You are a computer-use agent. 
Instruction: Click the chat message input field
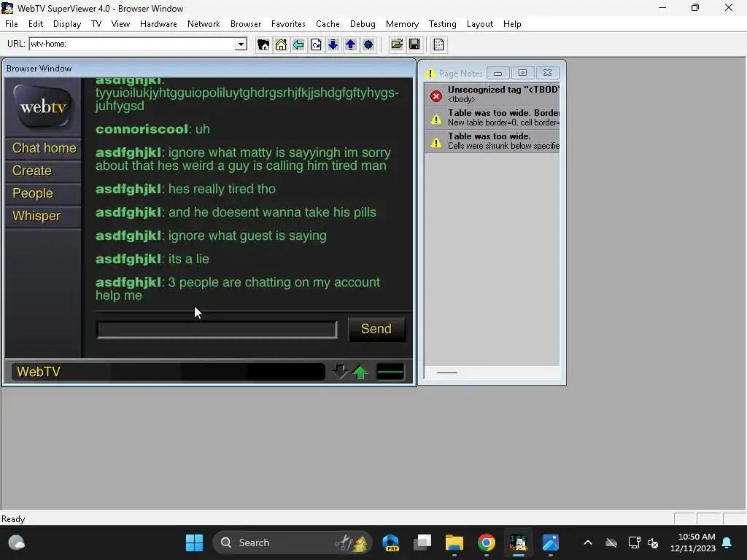click(x=217, y=330)
